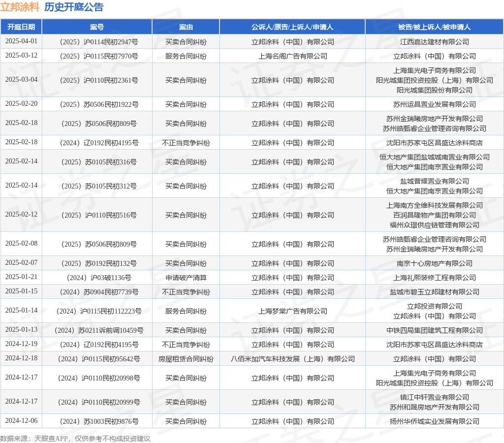Click the 立邦涂料 title text

pos(20,7)
